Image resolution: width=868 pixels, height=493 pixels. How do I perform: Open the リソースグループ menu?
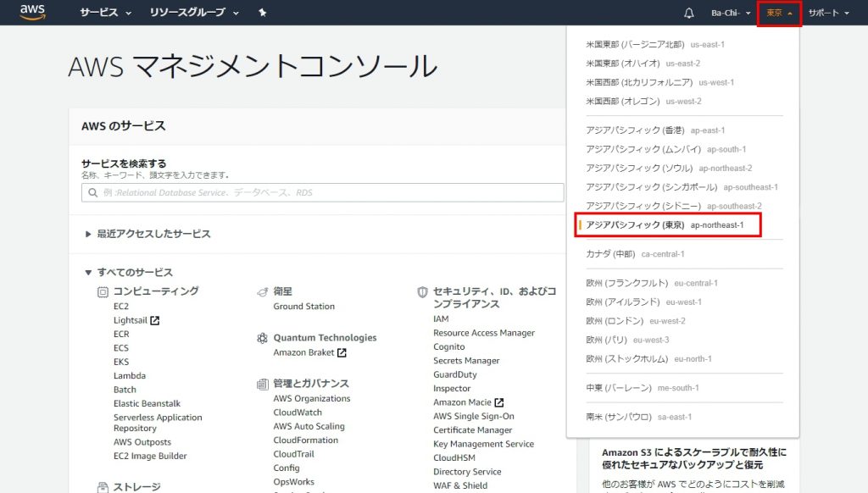click(x=194, y=12)
